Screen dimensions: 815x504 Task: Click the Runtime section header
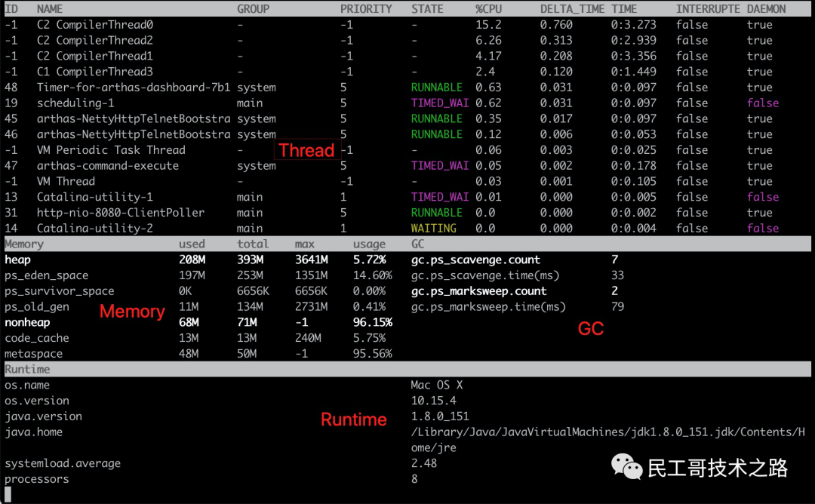coord(28,370)
